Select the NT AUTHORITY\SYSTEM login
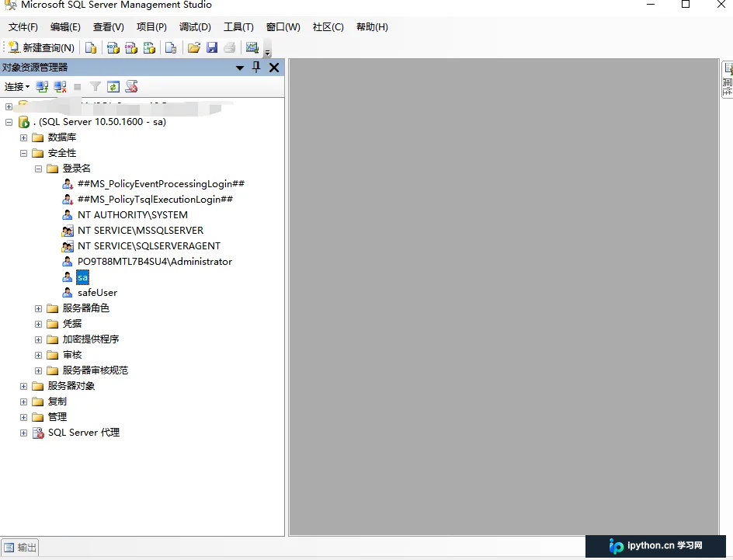Screen dimensions: 733x560 tap(133, 215)
